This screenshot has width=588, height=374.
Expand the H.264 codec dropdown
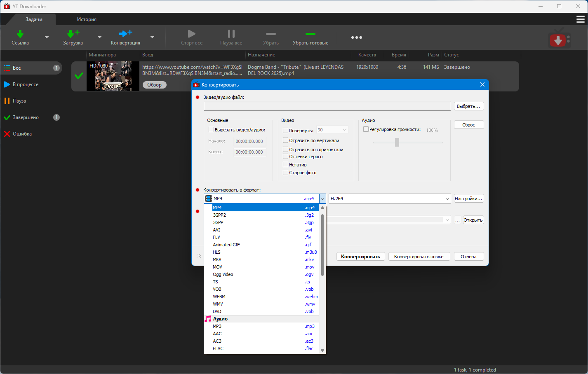coord(447,199)
